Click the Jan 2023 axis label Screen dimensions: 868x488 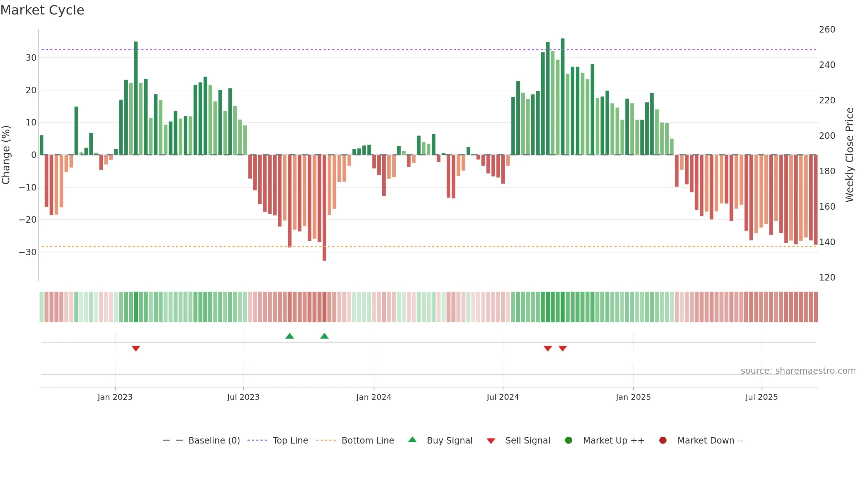coord(115,397)
